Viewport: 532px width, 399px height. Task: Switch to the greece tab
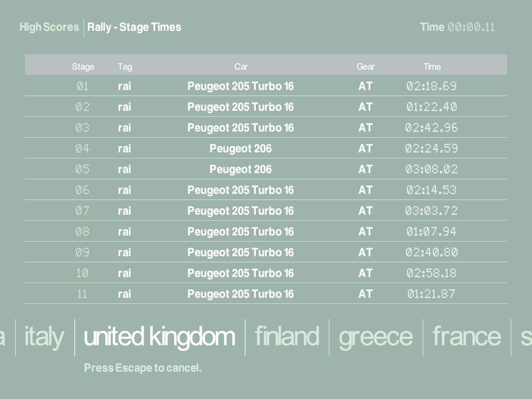point(375,337)
